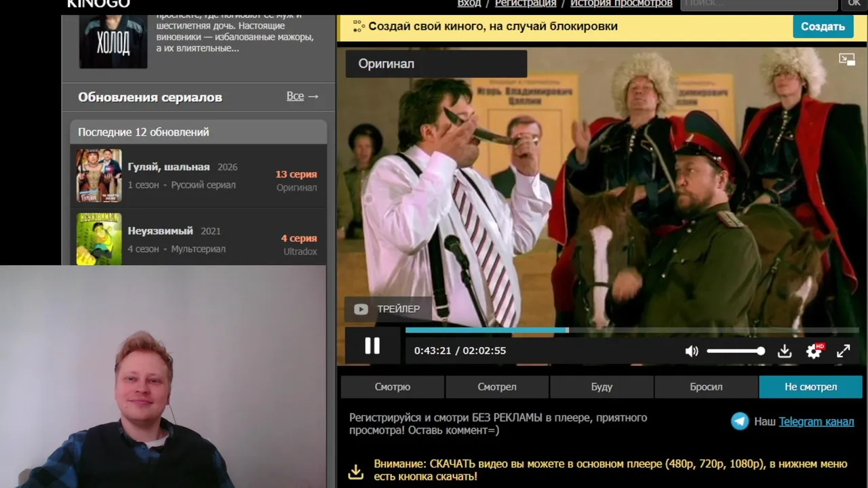The height and width of the screenshot is (488, 868).
Task: Select the Смотрю status tab
Action: point(393,387)
